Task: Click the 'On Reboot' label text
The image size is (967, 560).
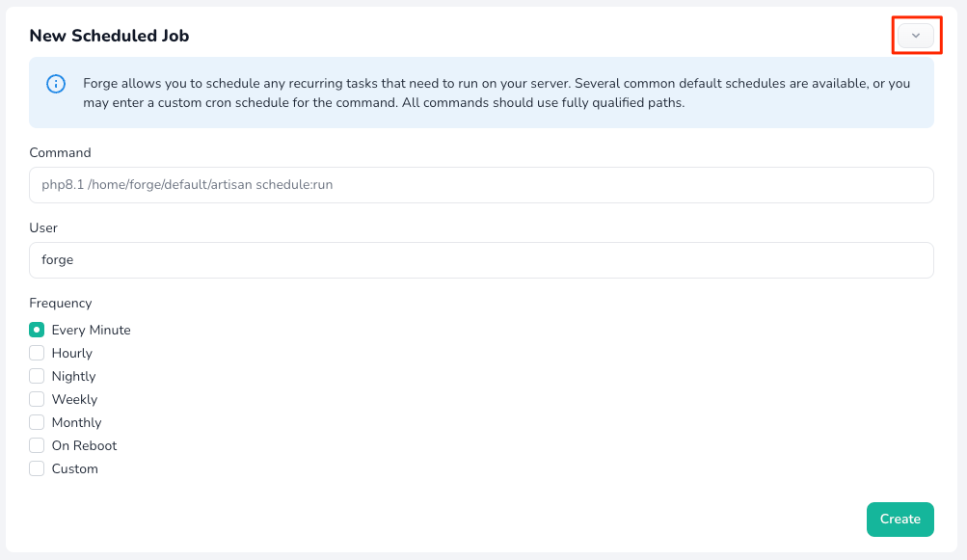Action: point(84,445)
